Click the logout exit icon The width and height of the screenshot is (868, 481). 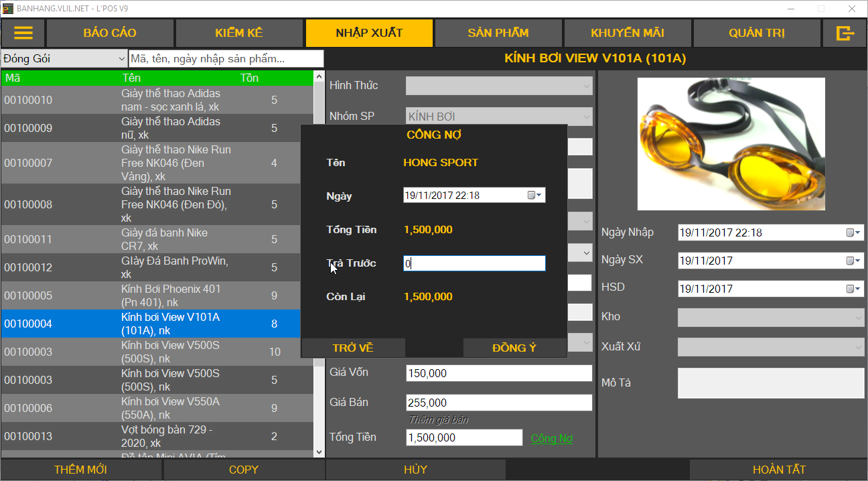click(x=845, y=33)
